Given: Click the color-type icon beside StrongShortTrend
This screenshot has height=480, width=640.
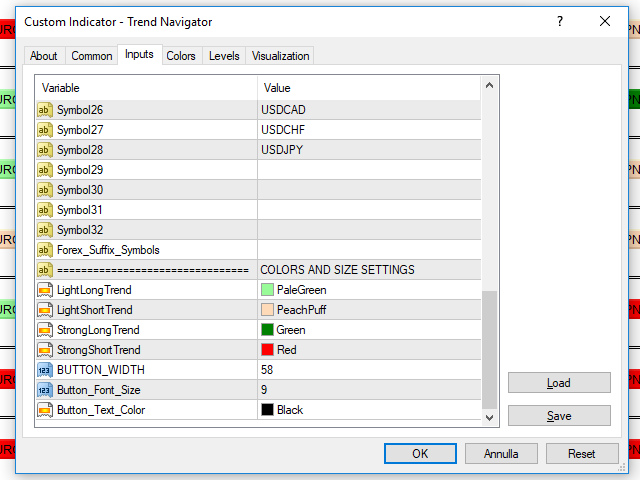Looking at the screenshot, I should click(x=45, y=350).
